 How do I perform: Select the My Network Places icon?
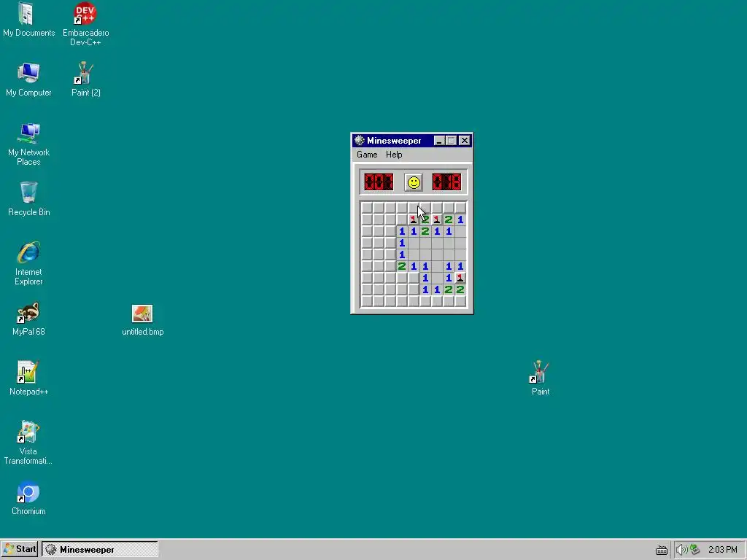[x=28, y=144]
